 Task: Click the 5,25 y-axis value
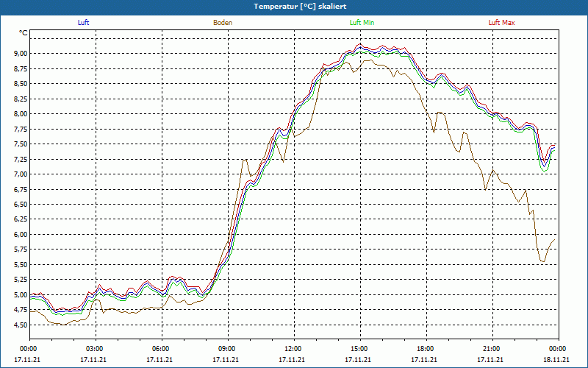[x=21, y=280]
